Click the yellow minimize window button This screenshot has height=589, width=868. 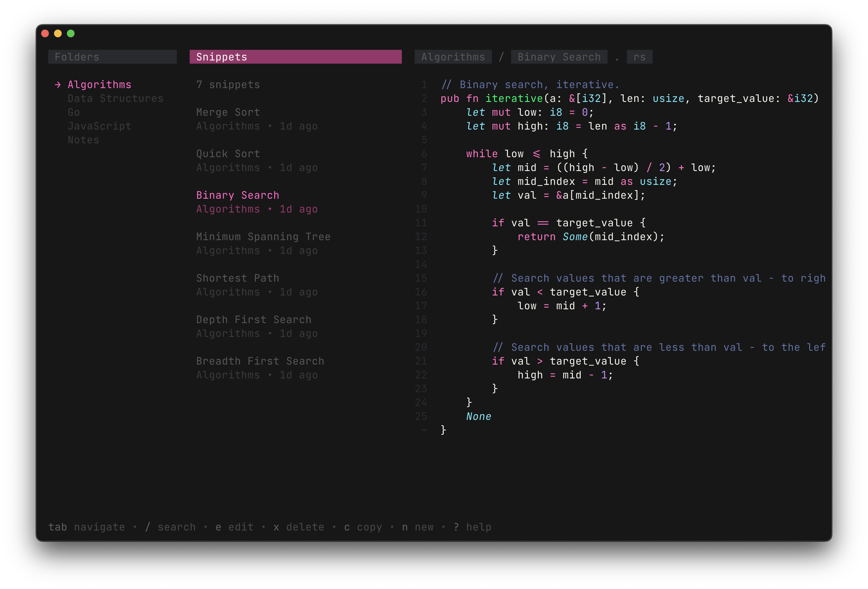pyautogui.click(x=58, y=34)
